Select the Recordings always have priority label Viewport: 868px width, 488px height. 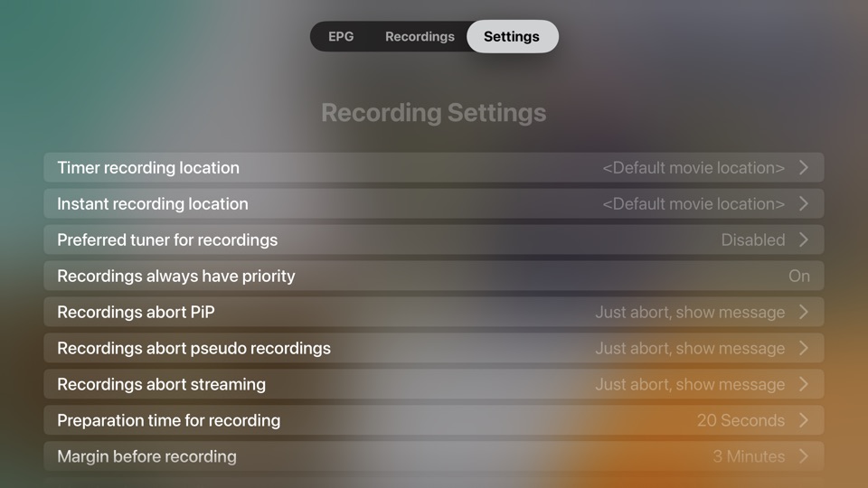click(x=176, y=276)
